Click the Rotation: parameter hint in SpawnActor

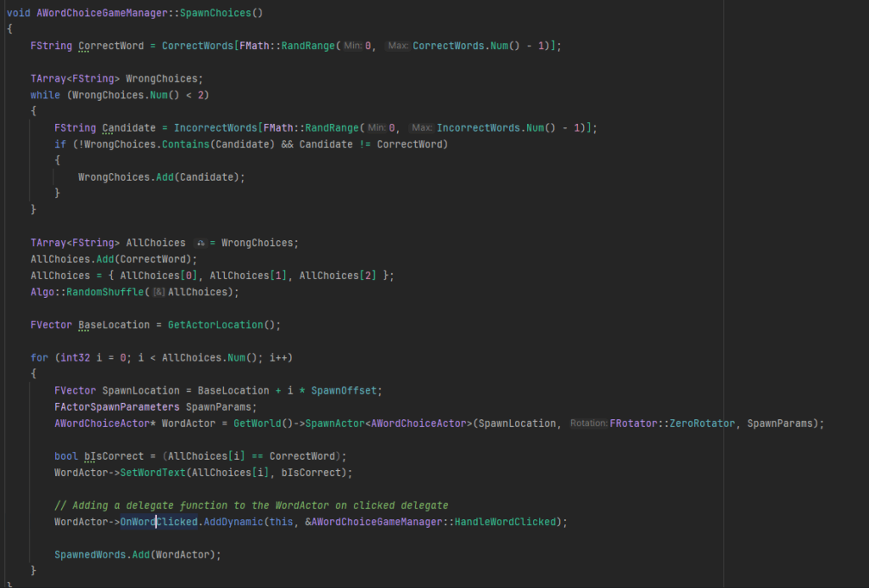tap(588, 423)
